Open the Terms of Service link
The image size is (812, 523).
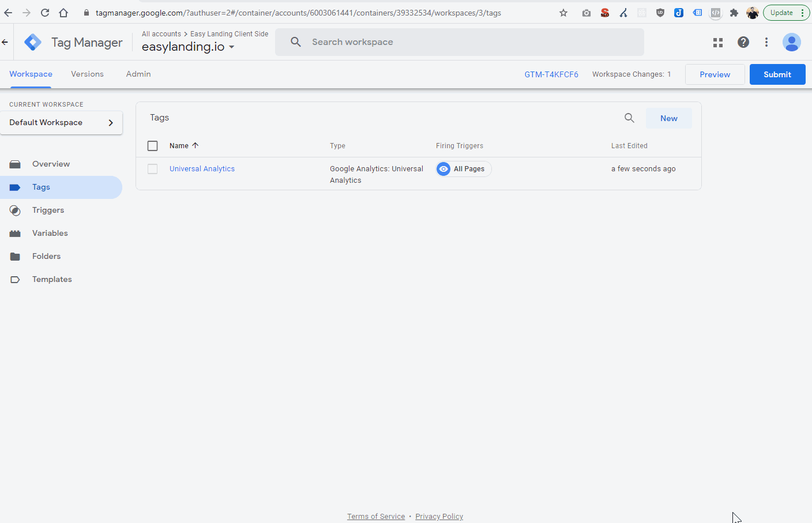coord(376,517)
